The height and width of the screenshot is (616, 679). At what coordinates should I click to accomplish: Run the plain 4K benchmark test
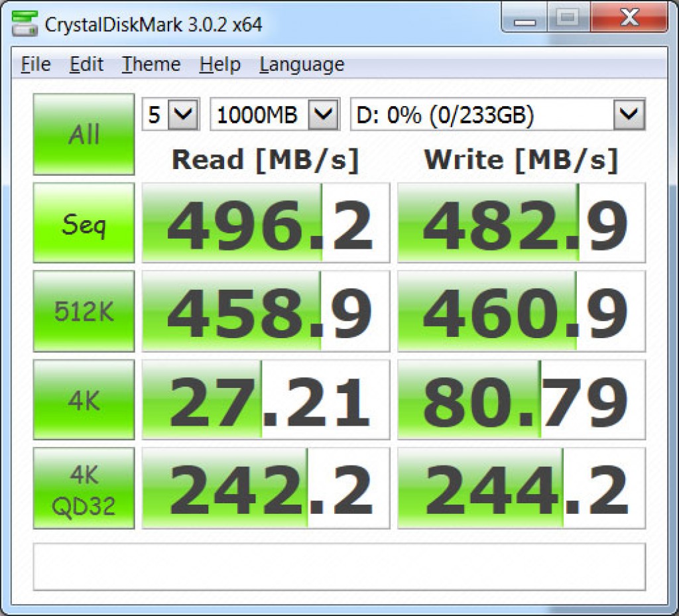(x=84, y=400)
